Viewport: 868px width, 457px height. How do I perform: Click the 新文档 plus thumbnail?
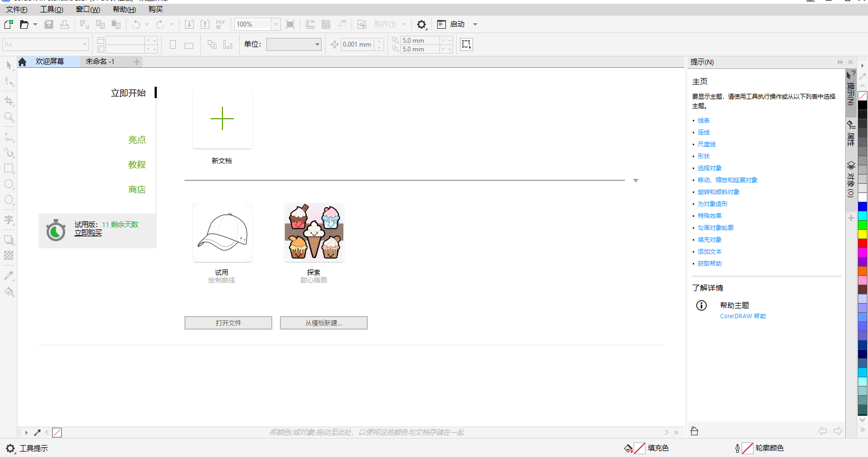click(222, 119)
